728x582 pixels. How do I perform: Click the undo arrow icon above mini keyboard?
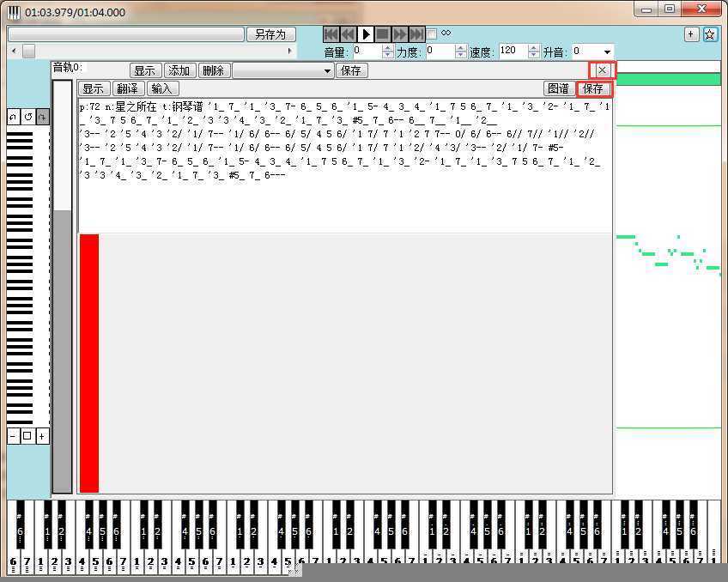coord(14,117)
